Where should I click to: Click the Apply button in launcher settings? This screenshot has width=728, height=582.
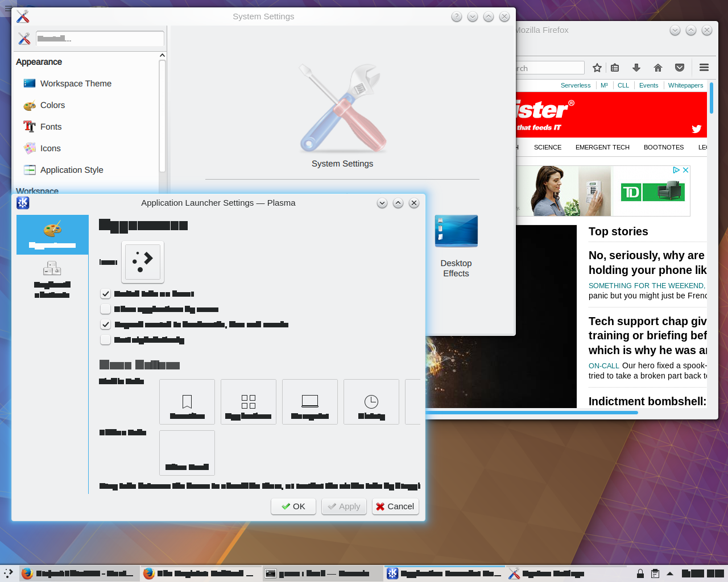click(344, 506)
